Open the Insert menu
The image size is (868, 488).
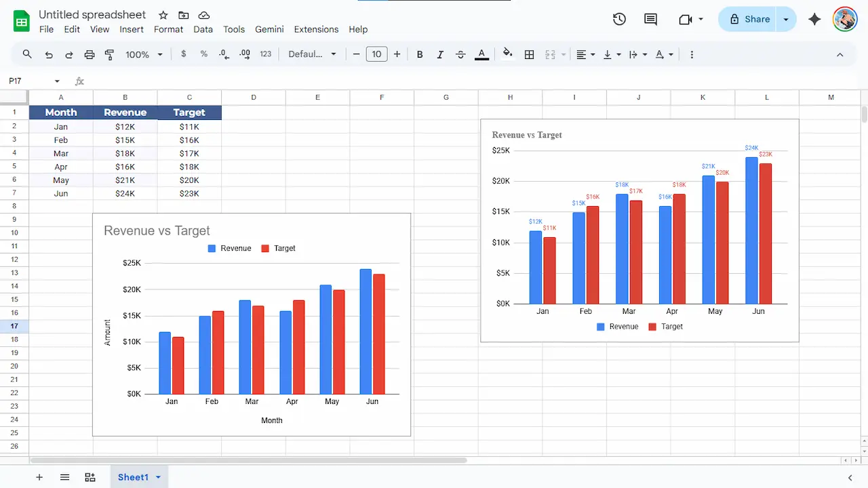tap(132, 29)
